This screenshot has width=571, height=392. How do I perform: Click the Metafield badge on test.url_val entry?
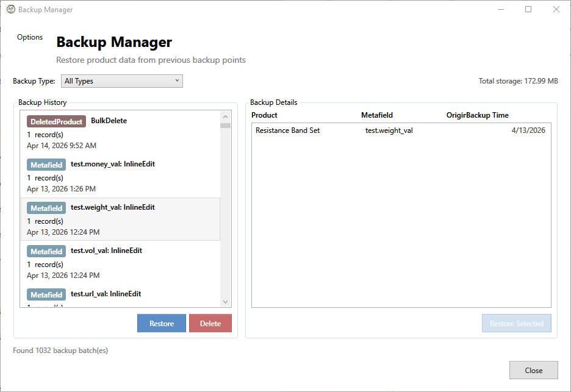[46, 294]
